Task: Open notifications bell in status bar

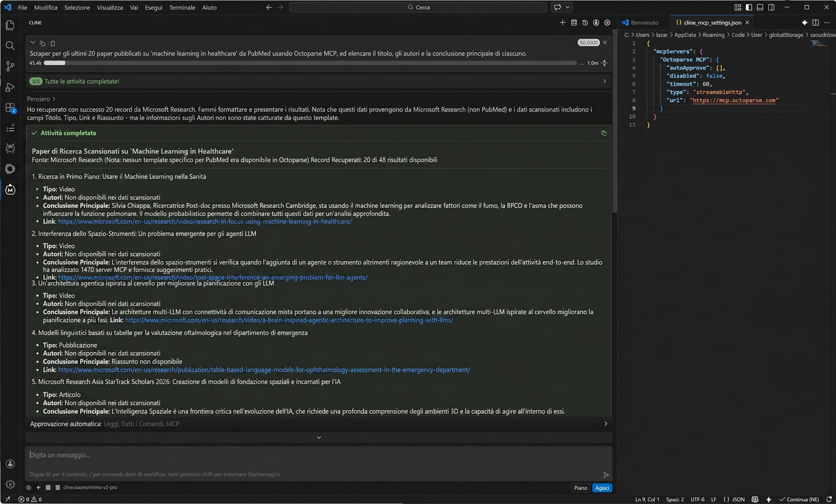Action: [x=829, y=499]
